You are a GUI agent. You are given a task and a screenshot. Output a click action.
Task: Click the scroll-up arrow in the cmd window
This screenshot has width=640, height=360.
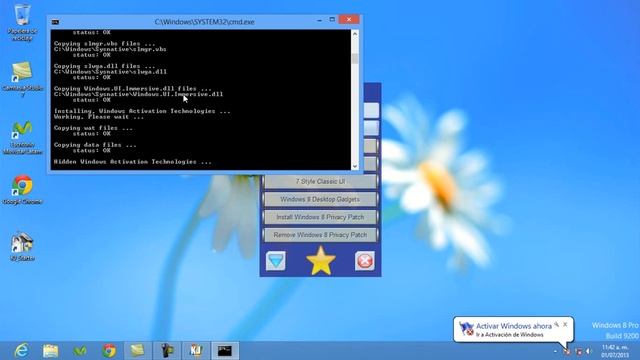coord(355,34)
